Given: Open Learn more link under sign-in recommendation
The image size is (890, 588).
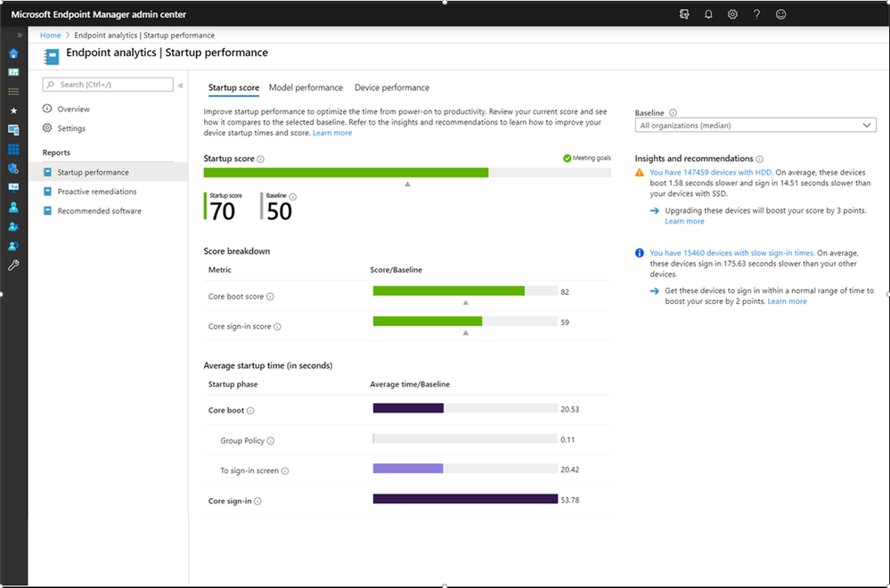Looking at the screenshot, I should click(787, 301).
